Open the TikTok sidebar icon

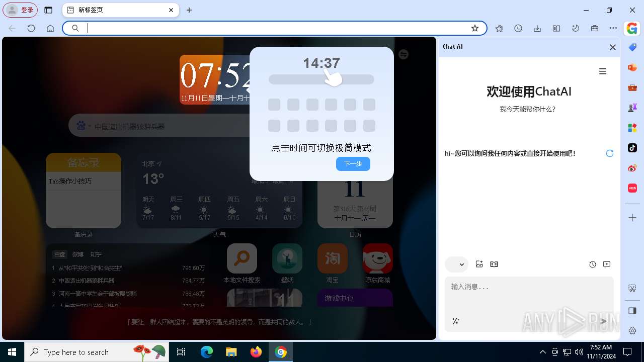(632, 148)
